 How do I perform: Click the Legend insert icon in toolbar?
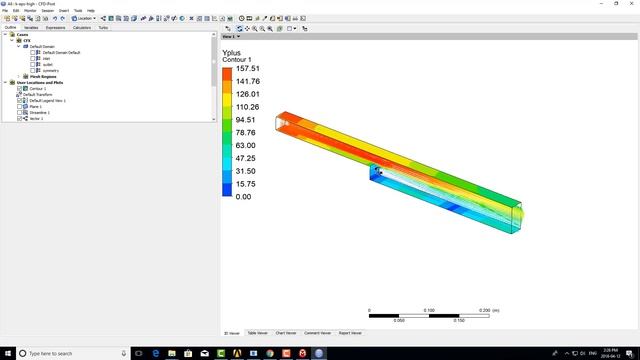point(159,18)
